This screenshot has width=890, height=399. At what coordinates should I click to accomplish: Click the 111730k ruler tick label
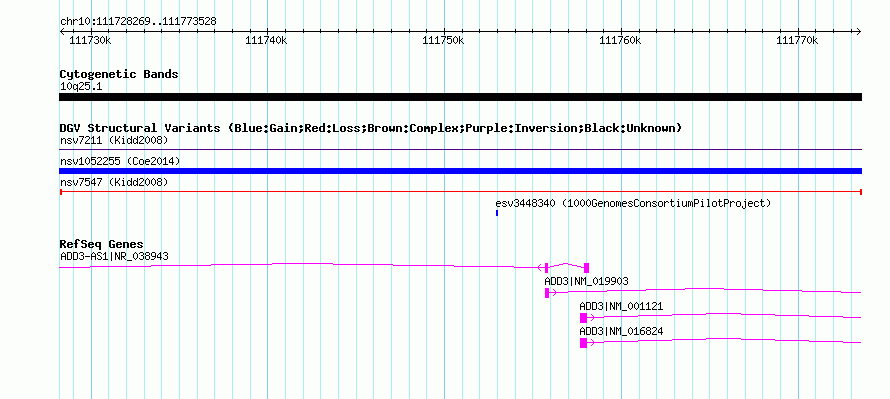coord(91,40)
